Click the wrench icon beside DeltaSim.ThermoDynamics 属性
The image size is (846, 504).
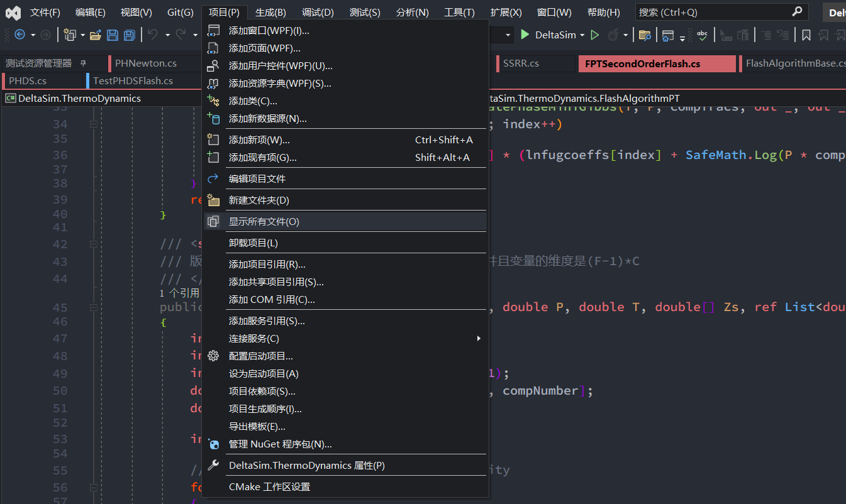click(x=213, y=465)
